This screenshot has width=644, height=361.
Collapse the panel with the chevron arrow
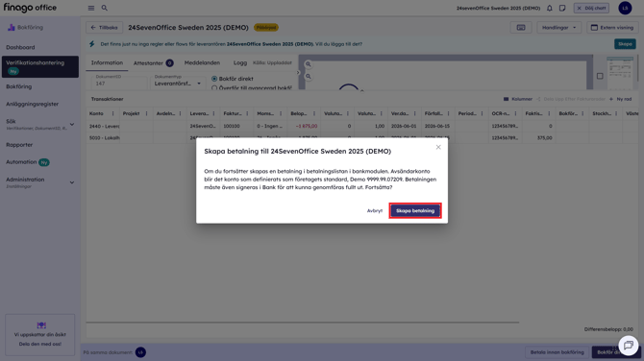coord(298,73)
